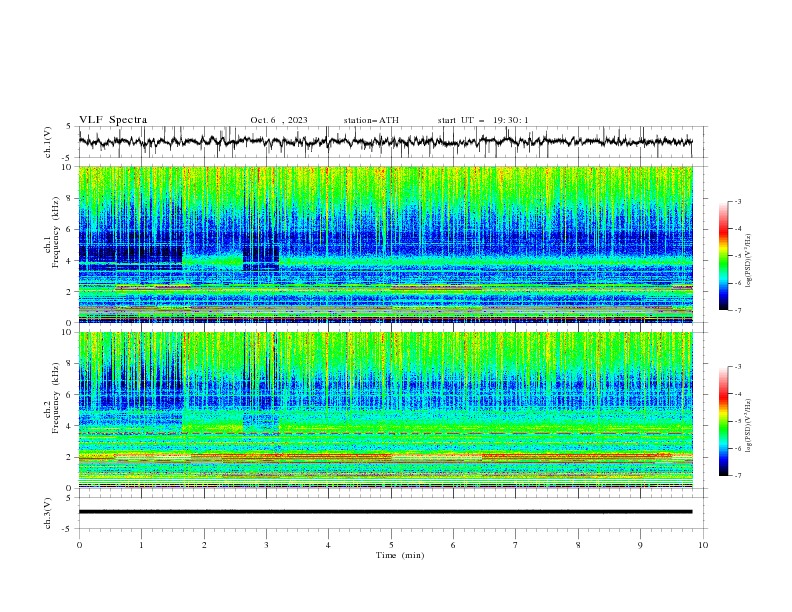
Task: Click the 'ch.1(V)' waveform axis label
Action: [48, 142]
